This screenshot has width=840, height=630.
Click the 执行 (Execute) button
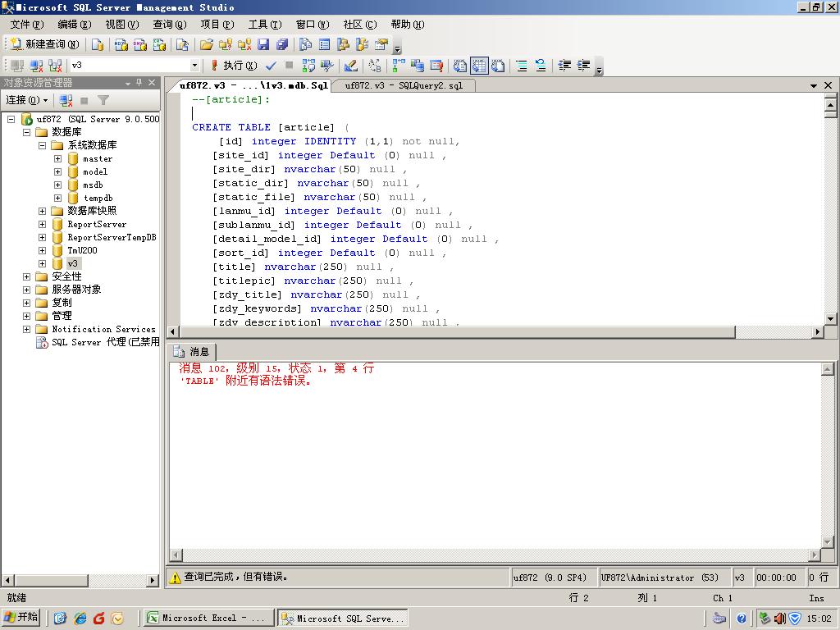coord(234,66)
